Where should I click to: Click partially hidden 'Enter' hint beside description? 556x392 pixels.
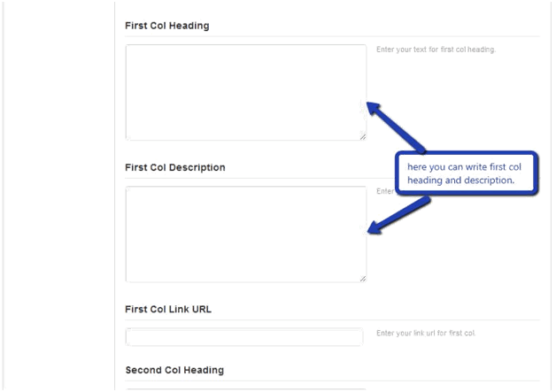tap(385, 191)
